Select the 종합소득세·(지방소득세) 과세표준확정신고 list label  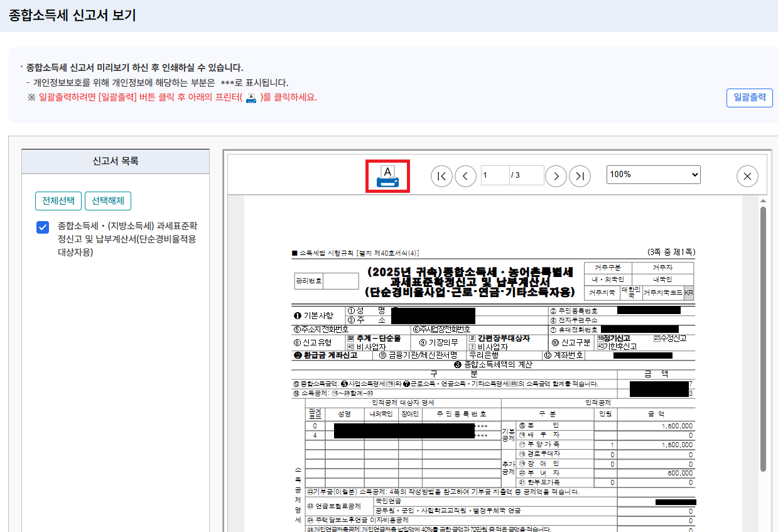[x=127, y=239]
